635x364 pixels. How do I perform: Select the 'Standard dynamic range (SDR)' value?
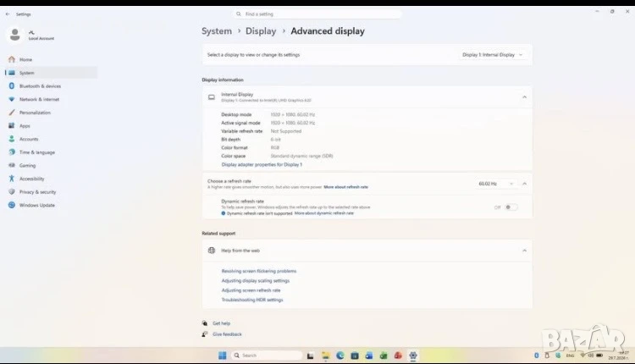click(301, 156)
